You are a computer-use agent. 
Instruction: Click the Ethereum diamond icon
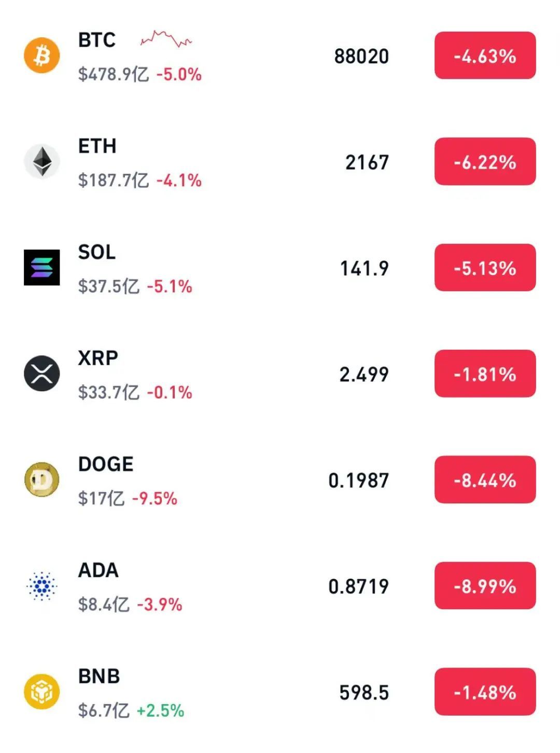click(x=42, y=161)
